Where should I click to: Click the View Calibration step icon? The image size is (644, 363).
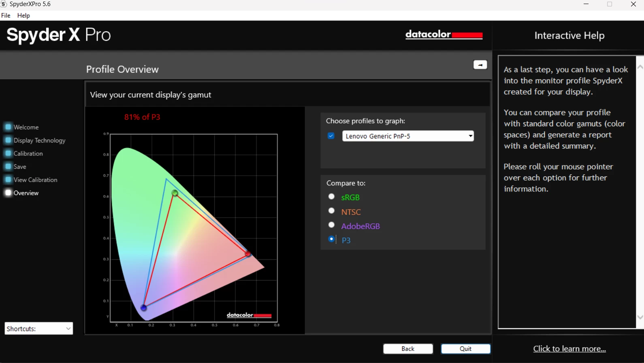tap(8, 180)
